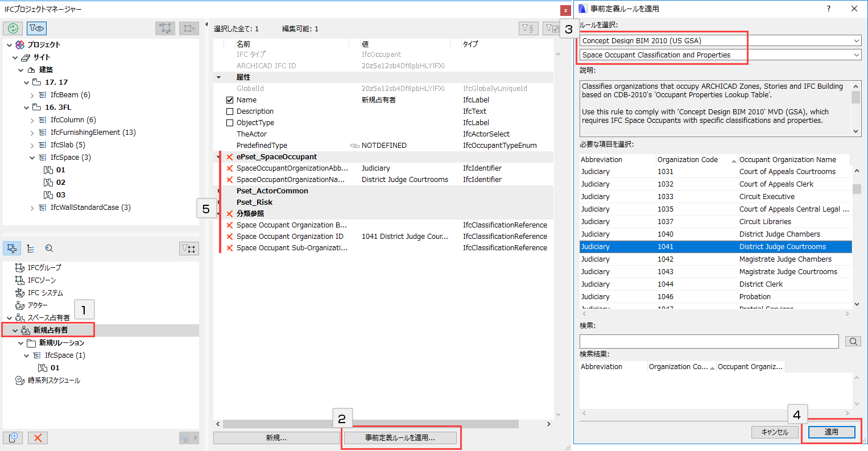Select the Probation row
The image size is (868, 451).
point(716,297)
